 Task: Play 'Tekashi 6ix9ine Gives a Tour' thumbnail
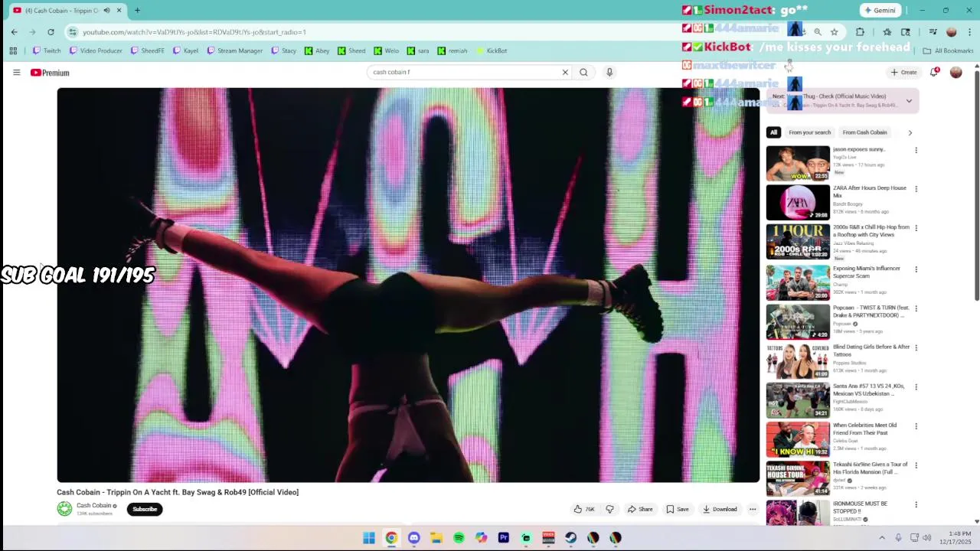point(798,478)
